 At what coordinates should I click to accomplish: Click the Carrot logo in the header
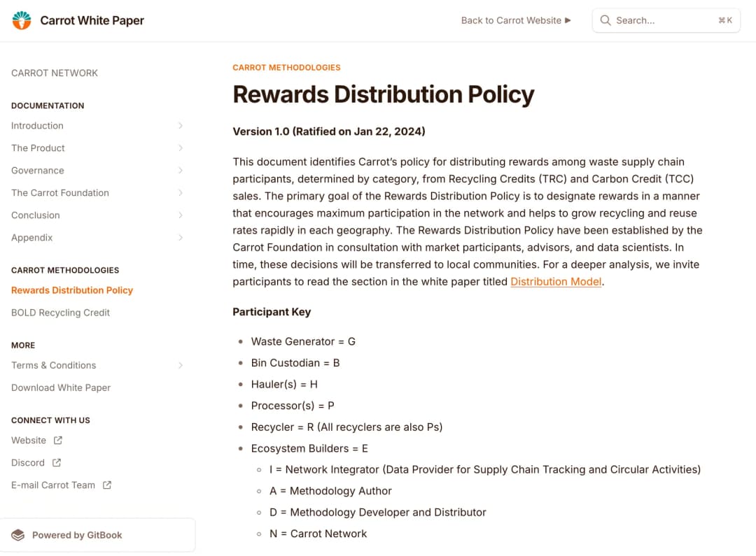click(x=21, y=20)
